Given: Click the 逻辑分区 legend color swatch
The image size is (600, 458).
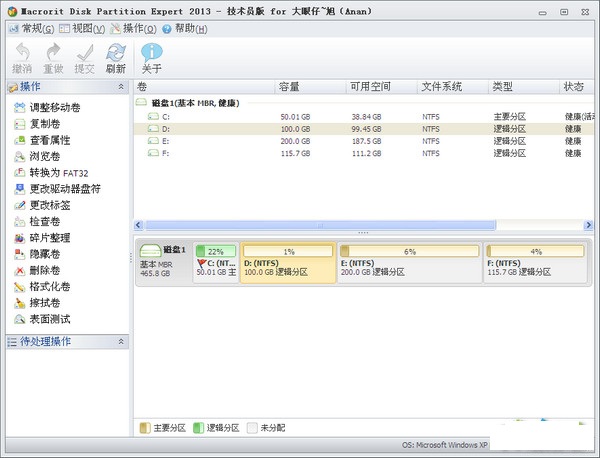Looking at the screenshot, I should tap(198, 428).
